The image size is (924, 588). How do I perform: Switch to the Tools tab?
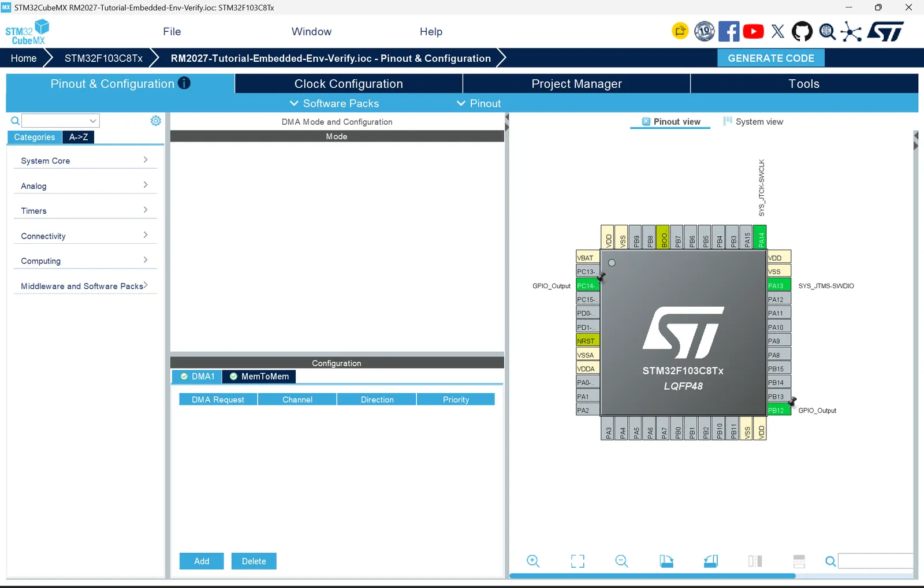804,83
